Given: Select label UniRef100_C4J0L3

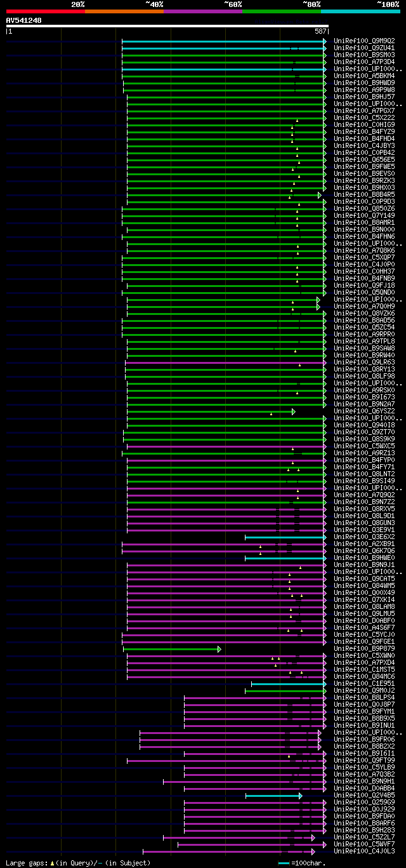Looking at the screenshot, I should pyautogui.click(x=364, y=851).
